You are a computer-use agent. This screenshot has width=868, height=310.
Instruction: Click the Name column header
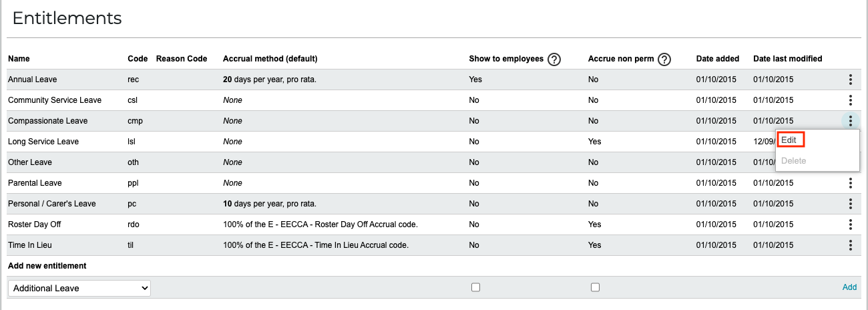[19, 59]
